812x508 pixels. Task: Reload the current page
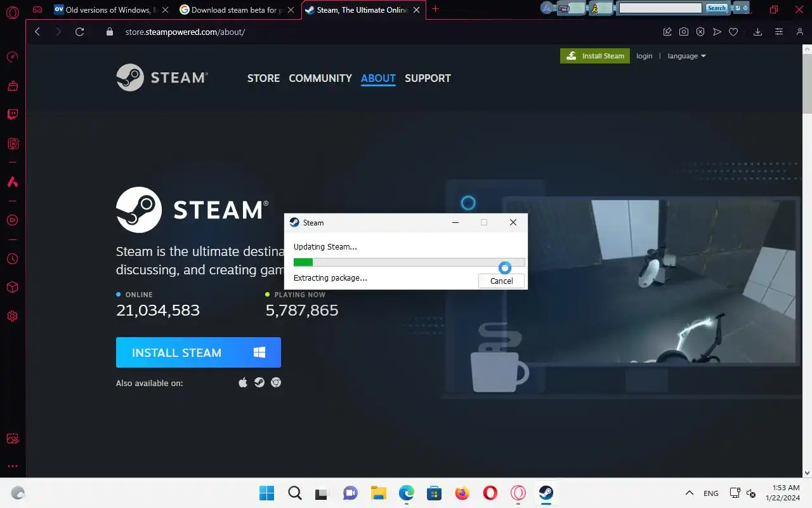[x=79, y=32]
